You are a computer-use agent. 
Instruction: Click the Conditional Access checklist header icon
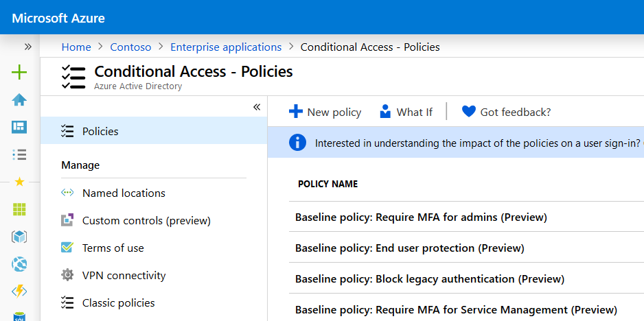[x=73, y=76]
